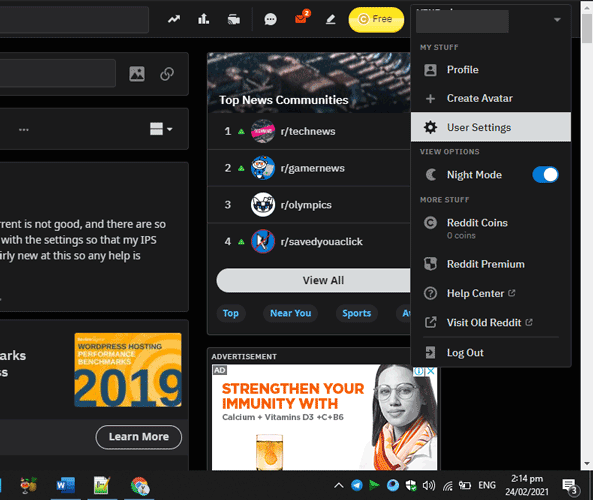Click the ad info icon on advertisement

(419, 371)
